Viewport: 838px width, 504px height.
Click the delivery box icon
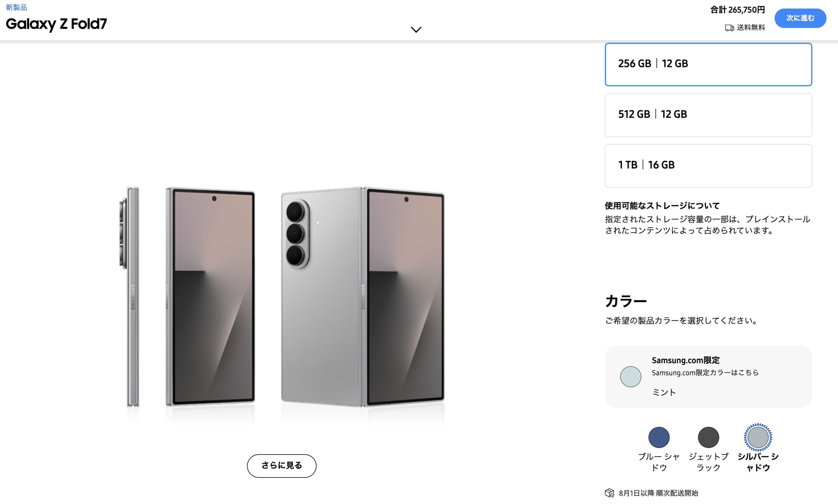(609, 493)
